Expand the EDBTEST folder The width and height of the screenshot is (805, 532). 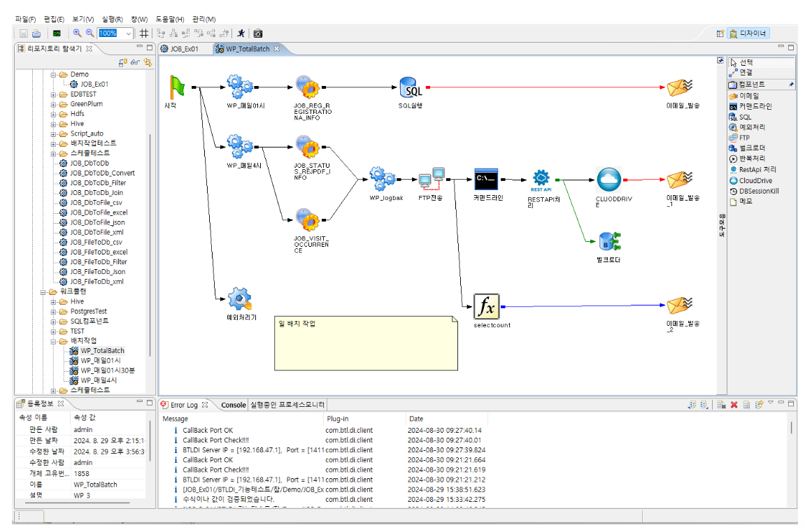(53, 95)
